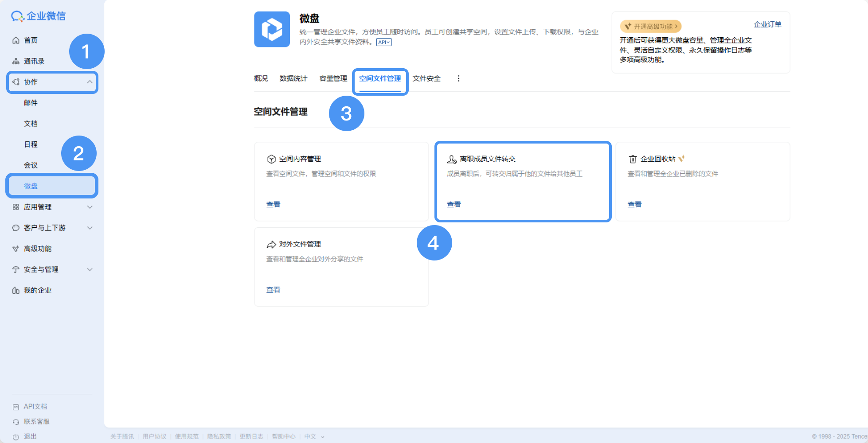Click the 联系客服 sidebar link
Screen dimensions: 868x443
(x=37, y=422)
